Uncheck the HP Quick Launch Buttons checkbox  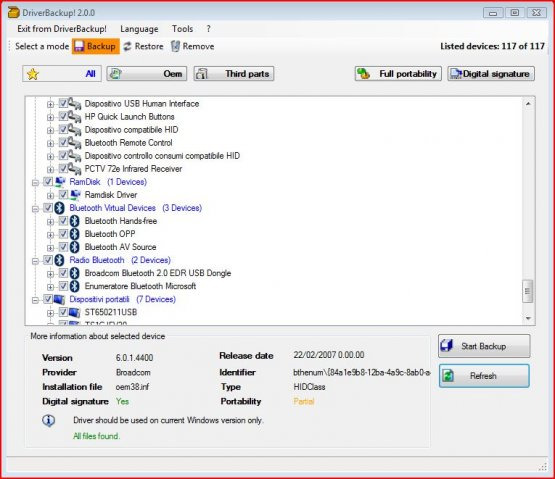63,116
